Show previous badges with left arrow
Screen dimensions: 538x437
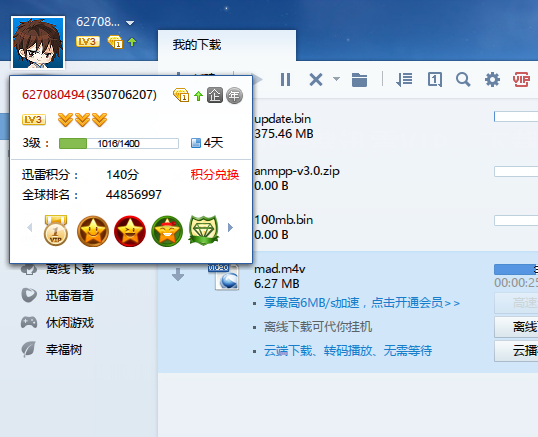[x=30, y=227]
